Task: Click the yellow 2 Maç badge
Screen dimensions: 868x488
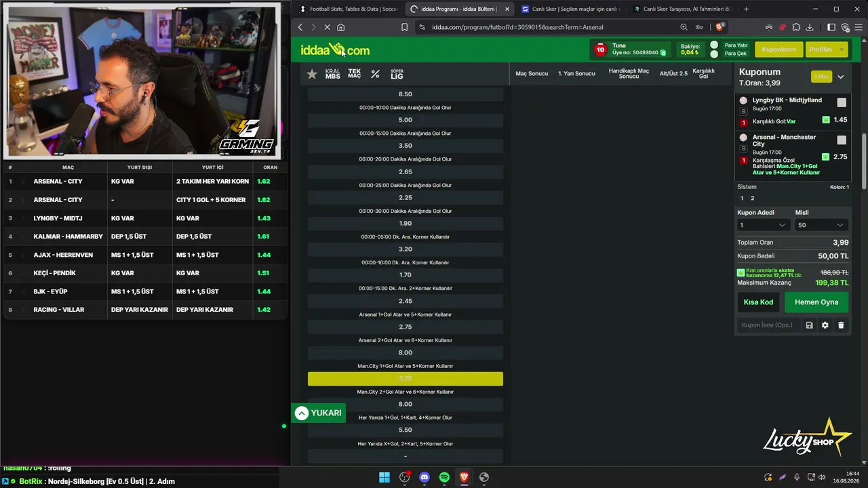Action: click(822, 77)
